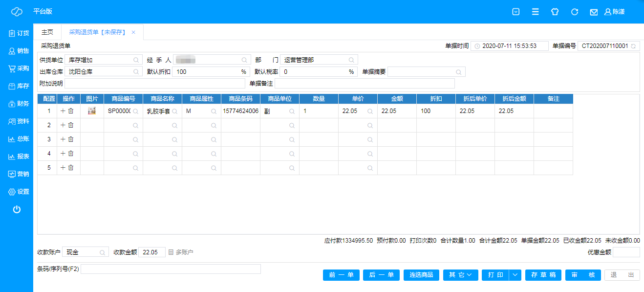Click the 配置 column header
The height and width of the screenshot is (292, 644).
49,99
